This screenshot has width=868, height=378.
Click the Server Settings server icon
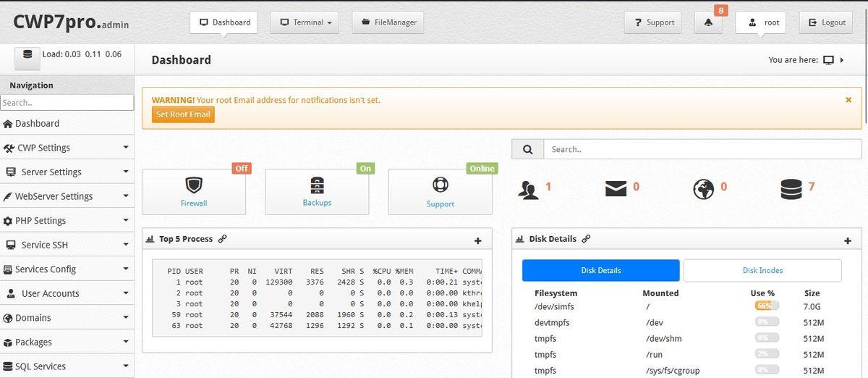point(10,172)
